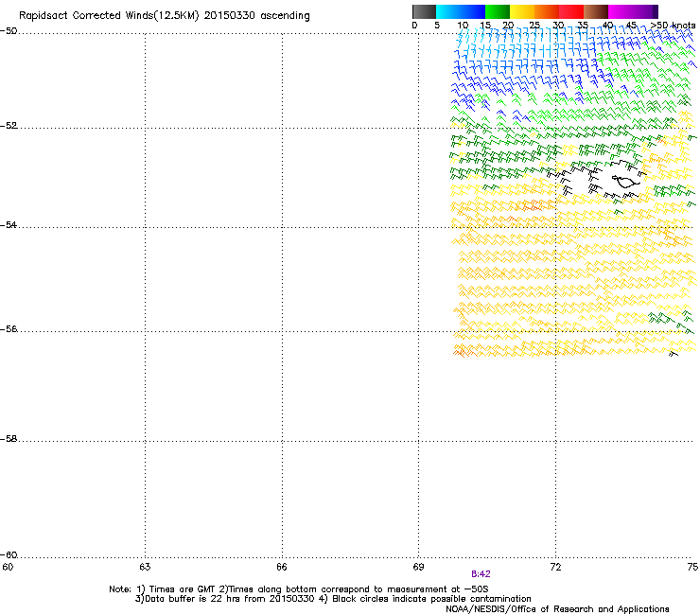
Task: Click the gray 0-5 knots color swatch
Action: coord(424,11)
